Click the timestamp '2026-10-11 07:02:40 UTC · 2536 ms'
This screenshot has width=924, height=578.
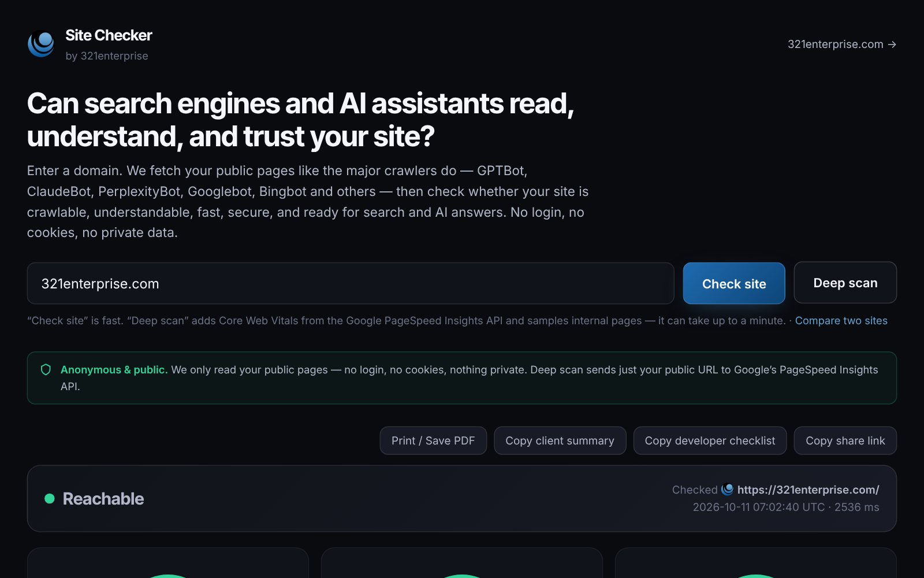point(786,507)
